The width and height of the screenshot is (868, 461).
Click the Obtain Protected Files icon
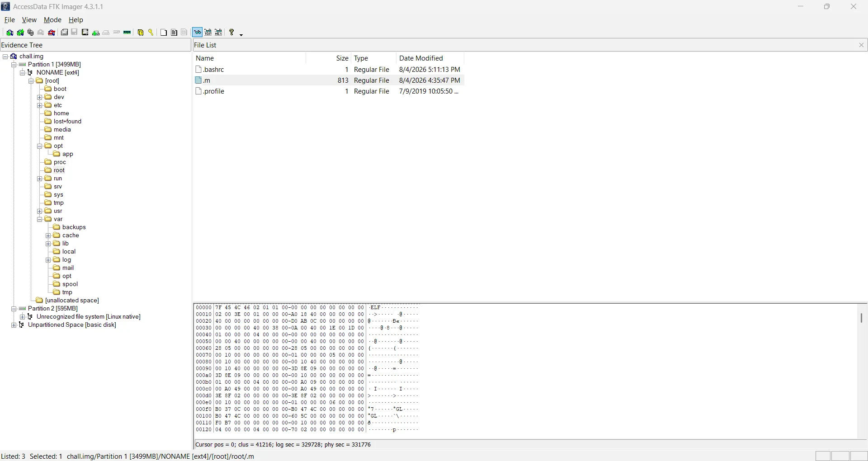(141, 33)
